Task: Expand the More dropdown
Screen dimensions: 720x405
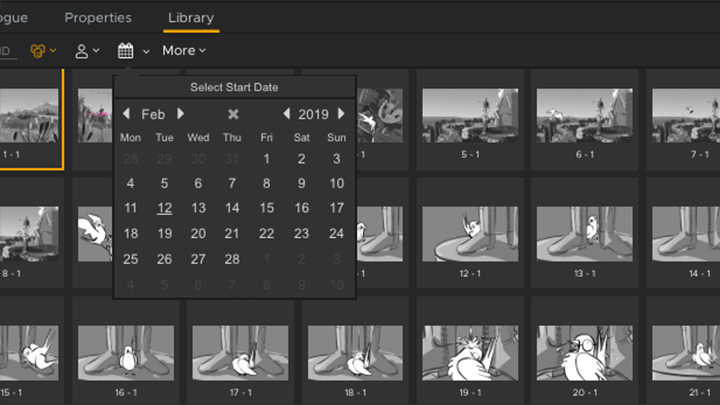Action: [184, 50]
